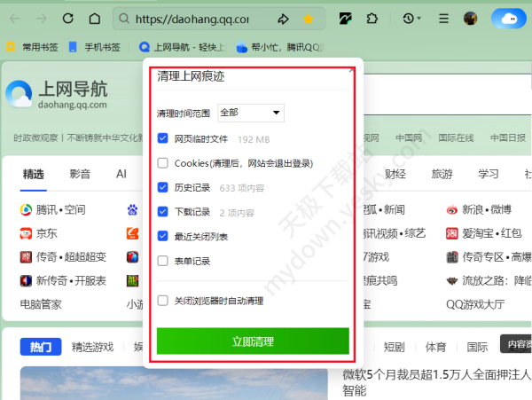Open the history clock dropdown arrow
This screenshot has height=400, width=532.
419,19
